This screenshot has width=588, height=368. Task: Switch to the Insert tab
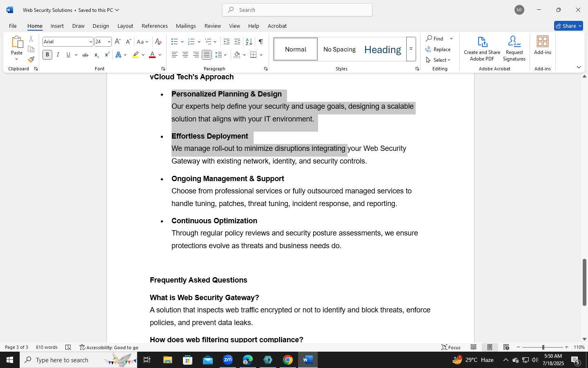tap(57, 26)
